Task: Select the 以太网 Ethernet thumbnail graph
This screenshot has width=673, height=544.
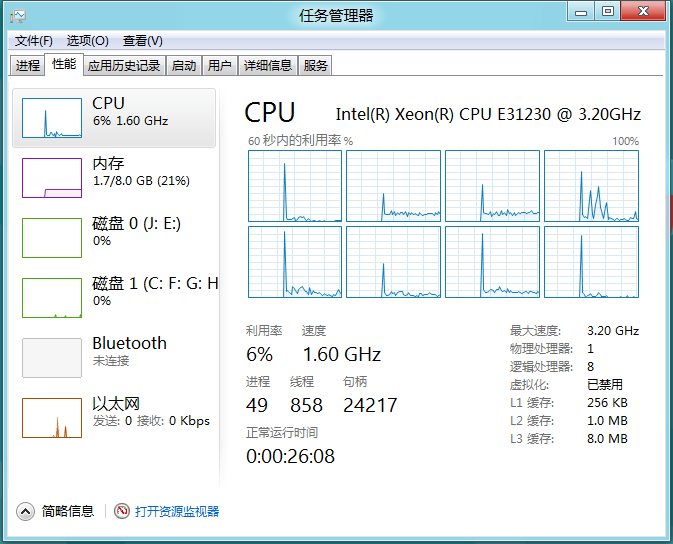Action: pyautogui.click(x=52, y=418)
